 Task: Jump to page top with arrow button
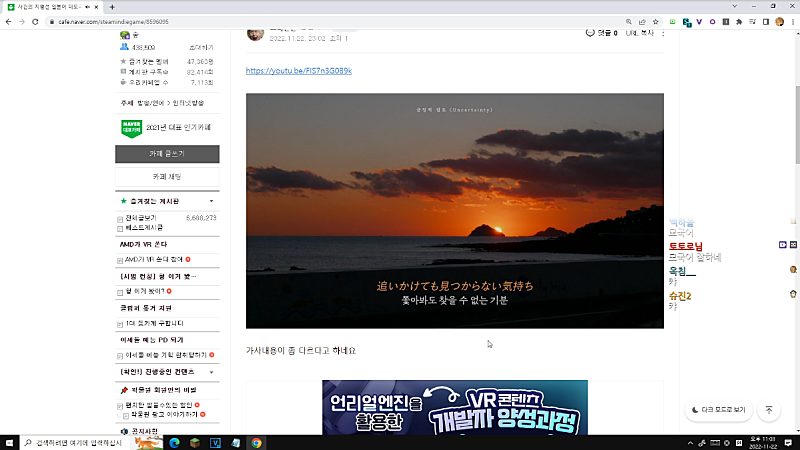tap(769, 410)
